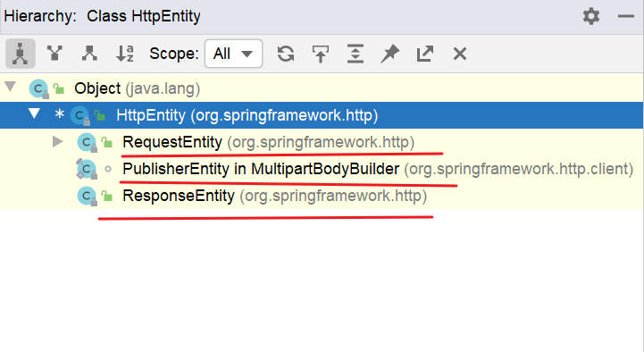Select the ResponseEntity row

click(x=322, y=196)
